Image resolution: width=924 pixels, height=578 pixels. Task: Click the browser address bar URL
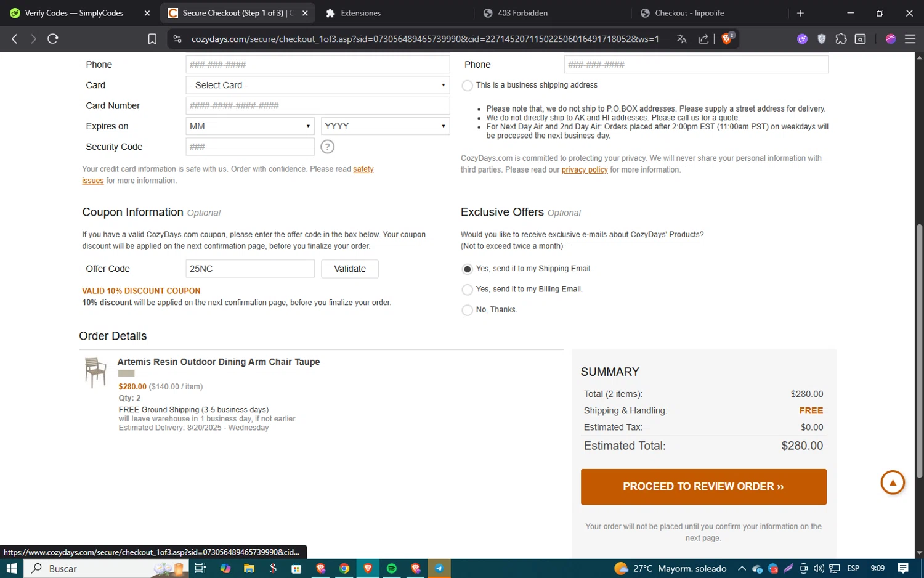click(425, 39)
